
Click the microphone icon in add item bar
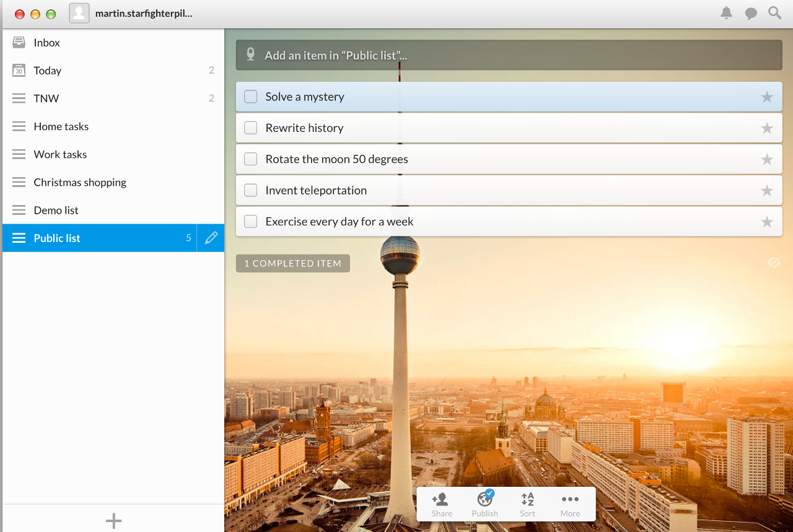[x=251, y=55]
